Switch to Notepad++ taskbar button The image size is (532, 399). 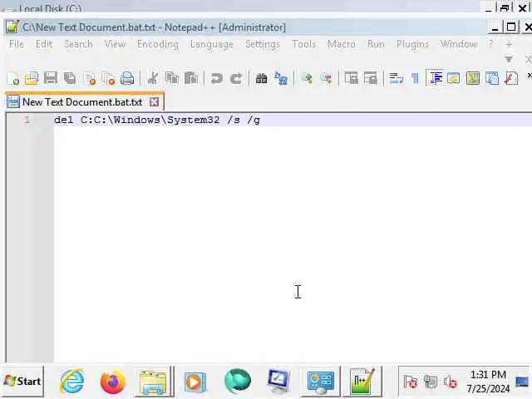click(362, 382)
